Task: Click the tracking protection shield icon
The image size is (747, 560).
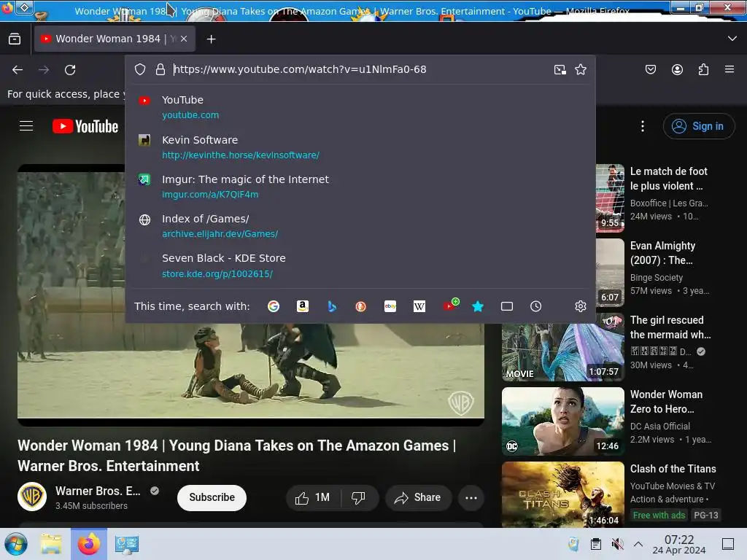Action: [140, 69]
